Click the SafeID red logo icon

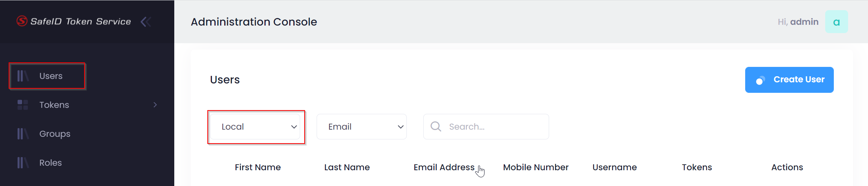22,21
